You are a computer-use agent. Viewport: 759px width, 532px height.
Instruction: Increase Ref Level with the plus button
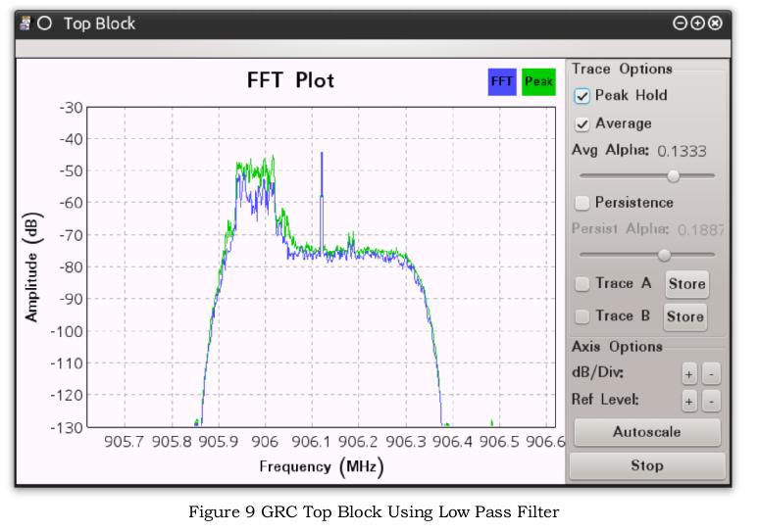[688, 401]
